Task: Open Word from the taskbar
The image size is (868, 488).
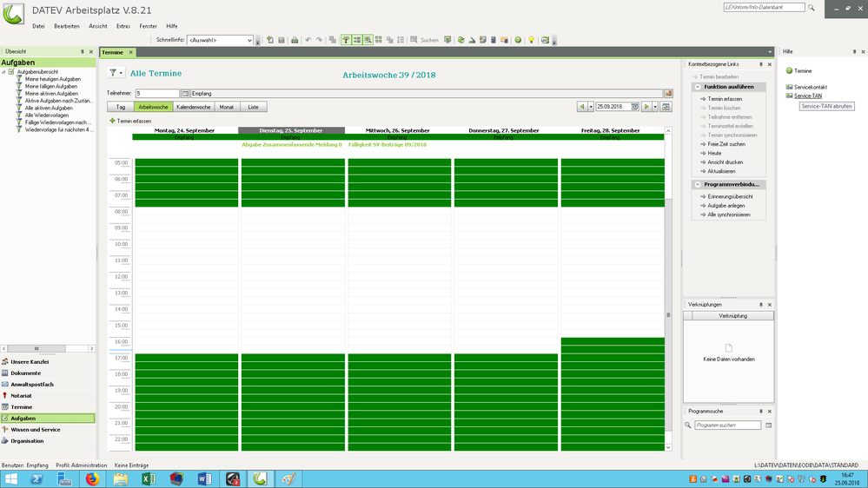Action: 204,478
